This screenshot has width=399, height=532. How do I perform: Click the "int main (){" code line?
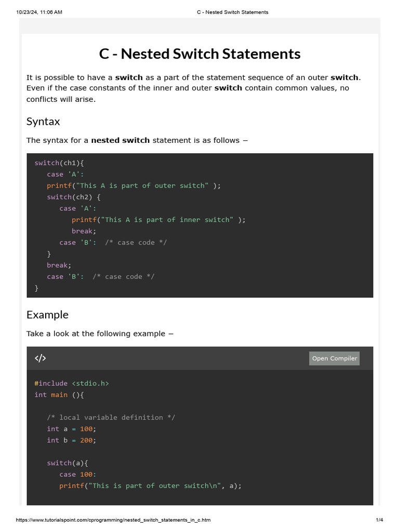(59, 395)
